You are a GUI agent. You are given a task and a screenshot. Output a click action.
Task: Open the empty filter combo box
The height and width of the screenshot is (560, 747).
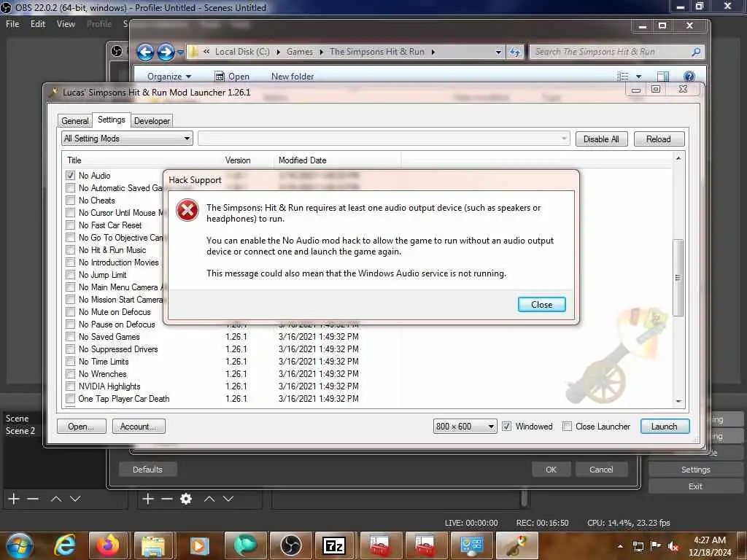pyautogui.click(x=384, y=139)
